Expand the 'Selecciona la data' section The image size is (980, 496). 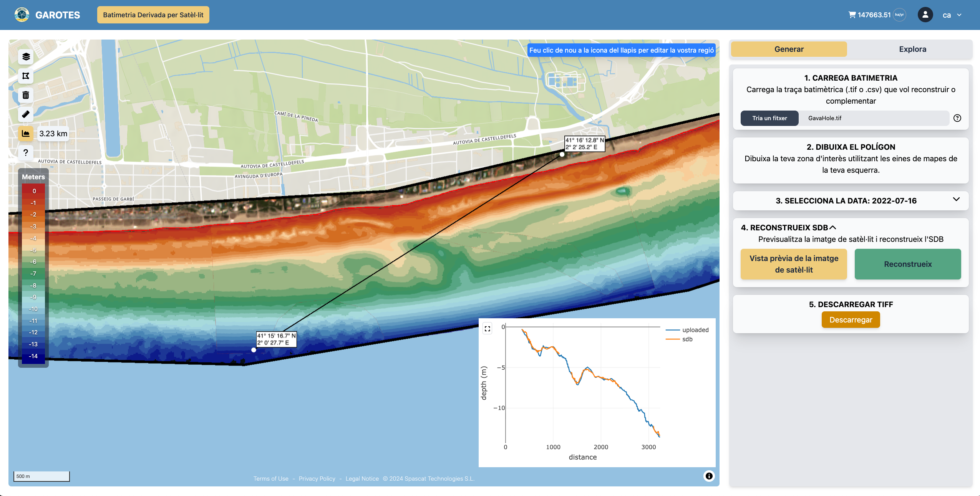tap(956, 200)
